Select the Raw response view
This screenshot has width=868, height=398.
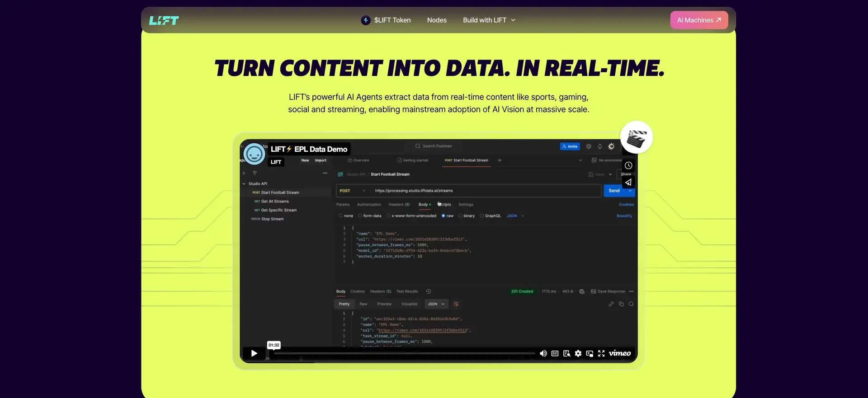pyautogui.click(x=363, y=304)
